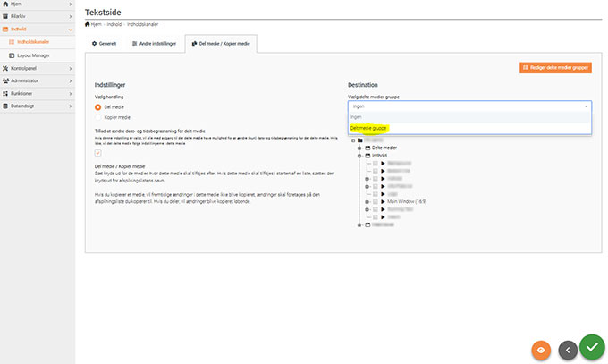
Task: Expand the Administrator sidebar chevron
Action: (x=70, y=80)
